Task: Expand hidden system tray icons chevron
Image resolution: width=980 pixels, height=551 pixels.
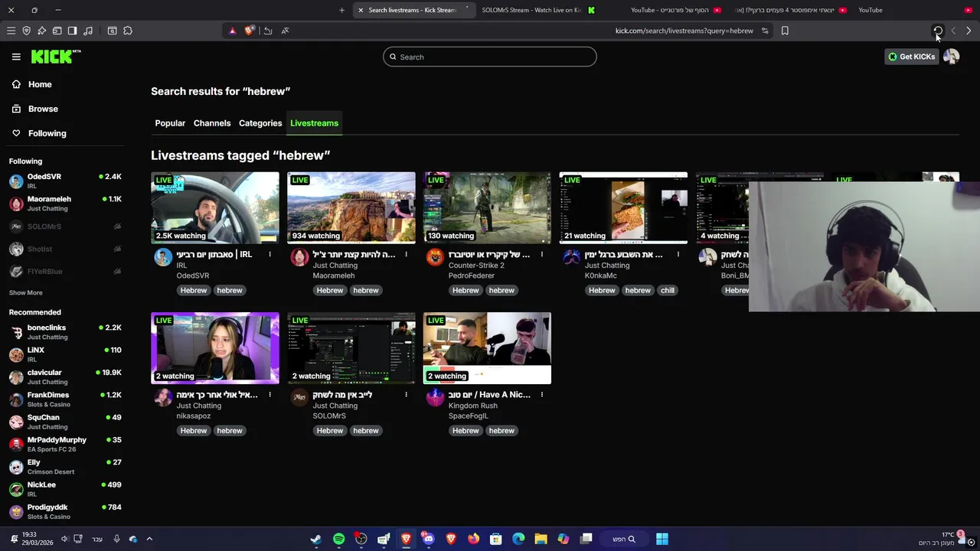Action: pyautogui.click(x=149, y=539)
